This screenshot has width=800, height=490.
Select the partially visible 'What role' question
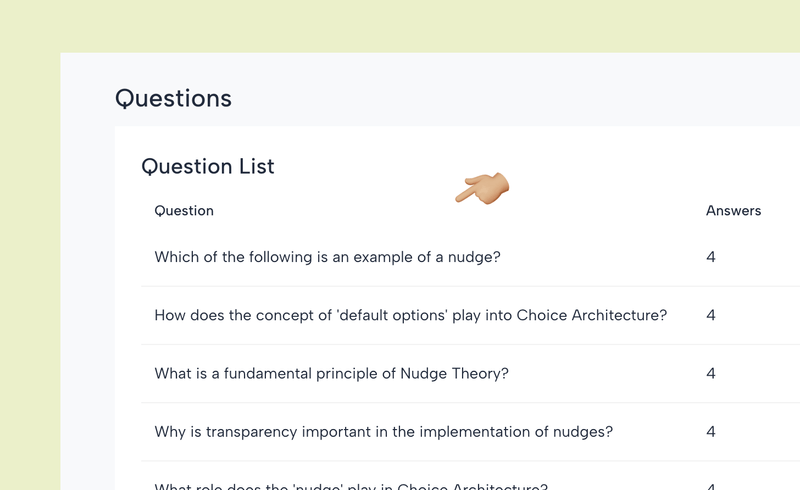click(x=350, y=486)
